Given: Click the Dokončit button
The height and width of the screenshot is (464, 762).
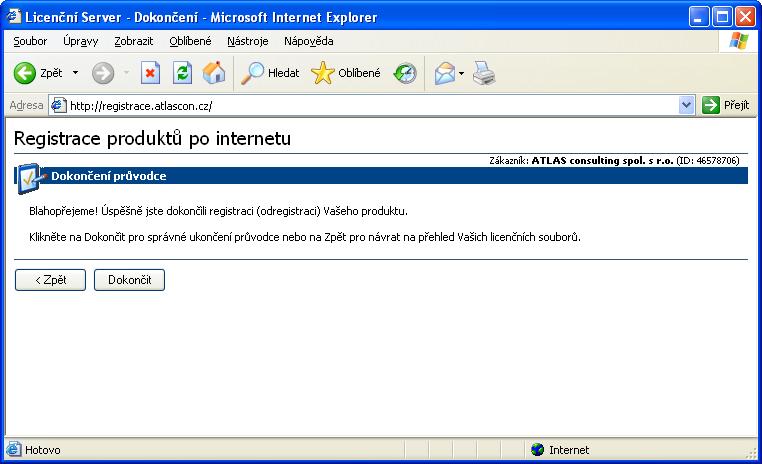Looking at the screenshot, I should pos(129,280).
